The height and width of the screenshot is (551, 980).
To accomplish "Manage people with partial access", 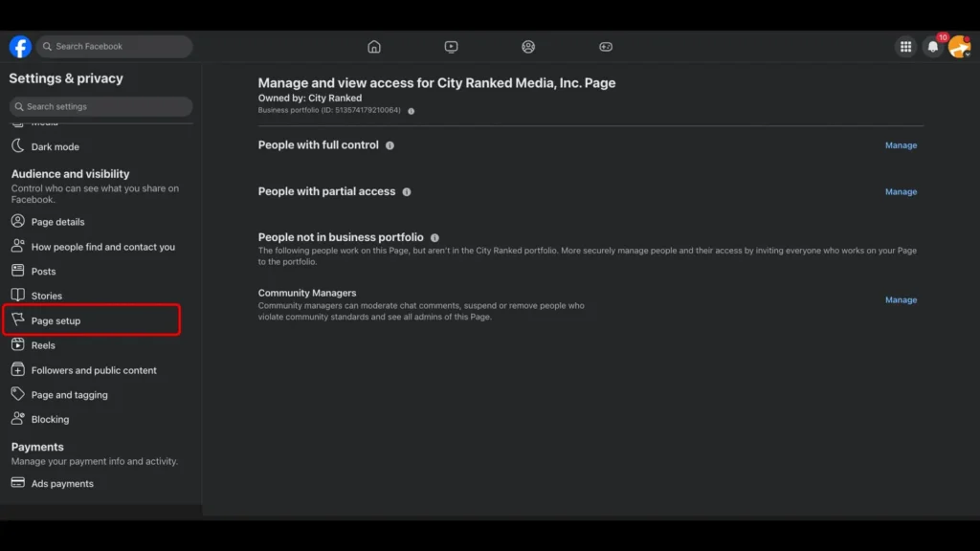I will (901, 191).
